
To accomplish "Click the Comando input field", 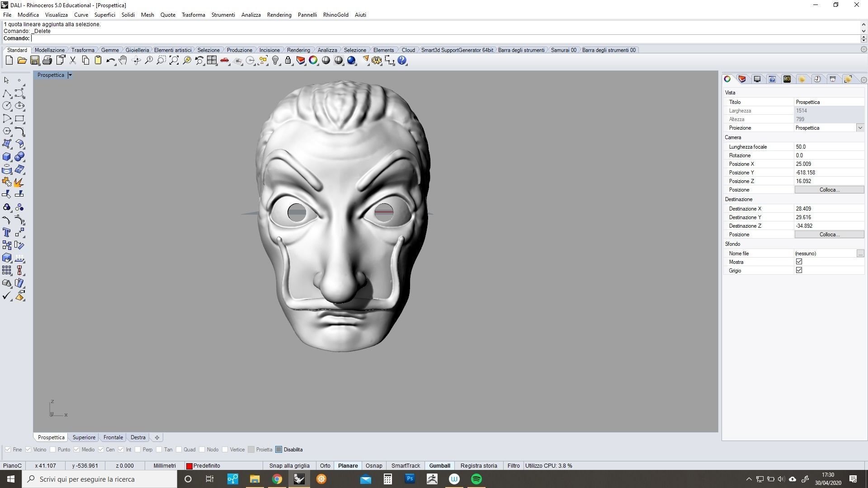I will (445, 38).
